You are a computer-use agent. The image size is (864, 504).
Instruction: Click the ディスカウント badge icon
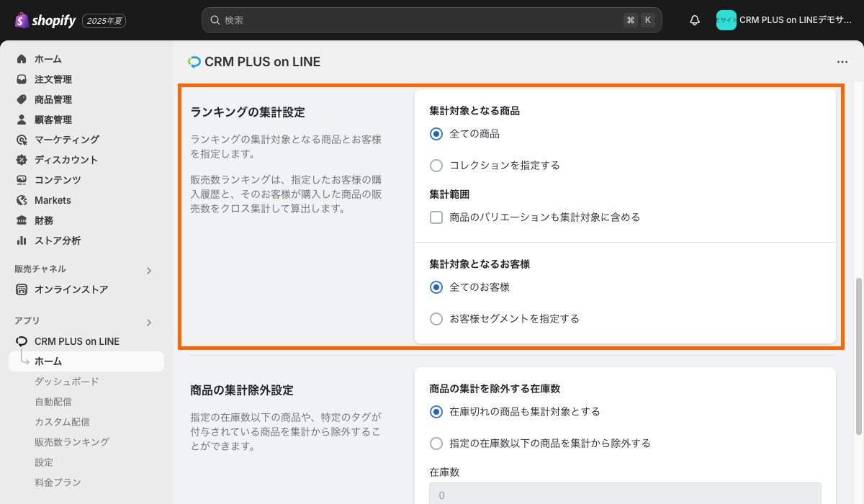coord(22,160)
